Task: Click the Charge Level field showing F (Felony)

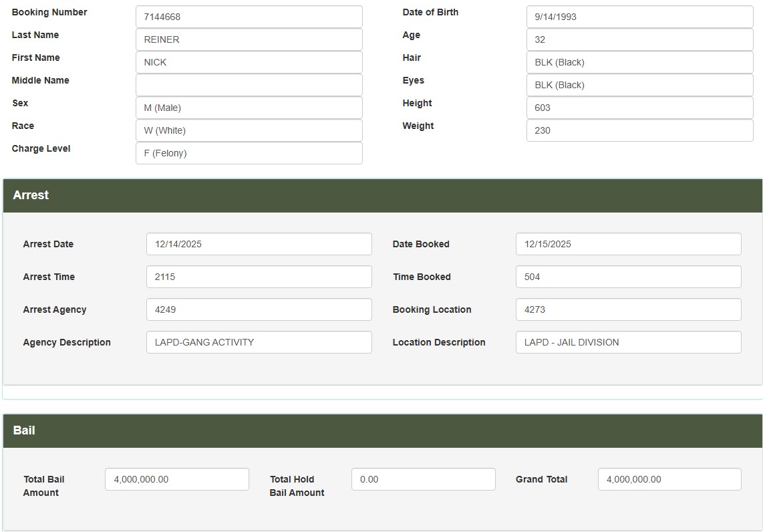Action: [x=249, y=153]
